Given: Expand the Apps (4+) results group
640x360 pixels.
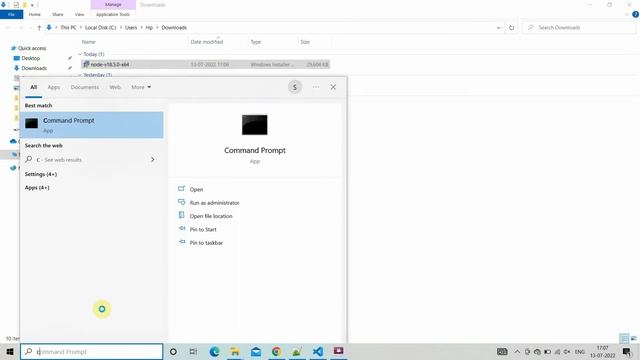Looking at the screenshot, I should coord(37,188).
